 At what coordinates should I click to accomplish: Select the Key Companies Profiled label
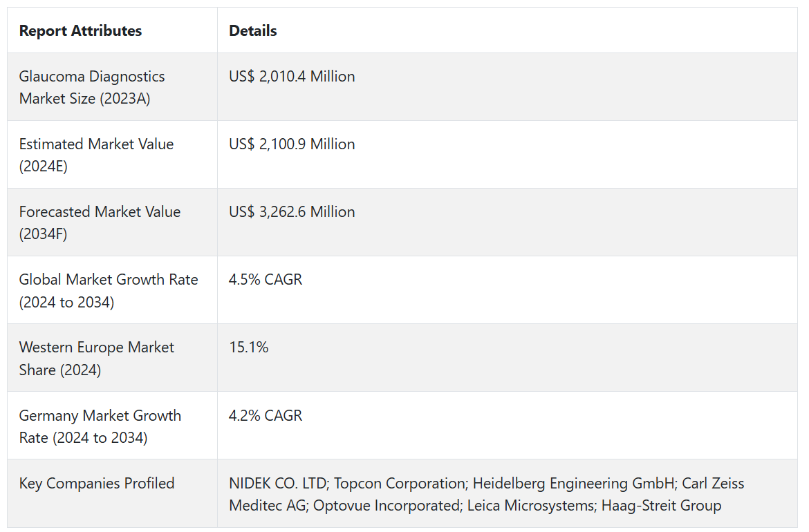tap(97, 483)
